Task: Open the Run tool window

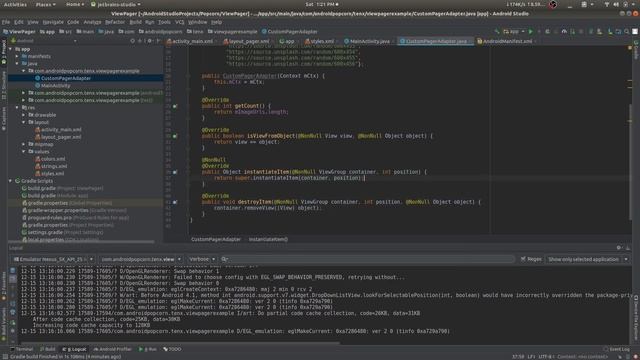Action: click(148, 349)
